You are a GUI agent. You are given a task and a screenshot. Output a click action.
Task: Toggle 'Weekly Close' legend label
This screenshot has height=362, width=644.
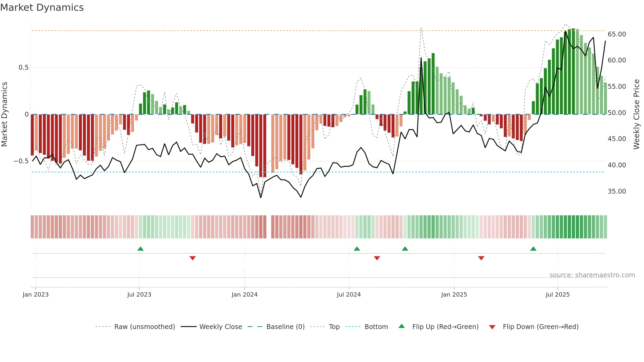221,327
